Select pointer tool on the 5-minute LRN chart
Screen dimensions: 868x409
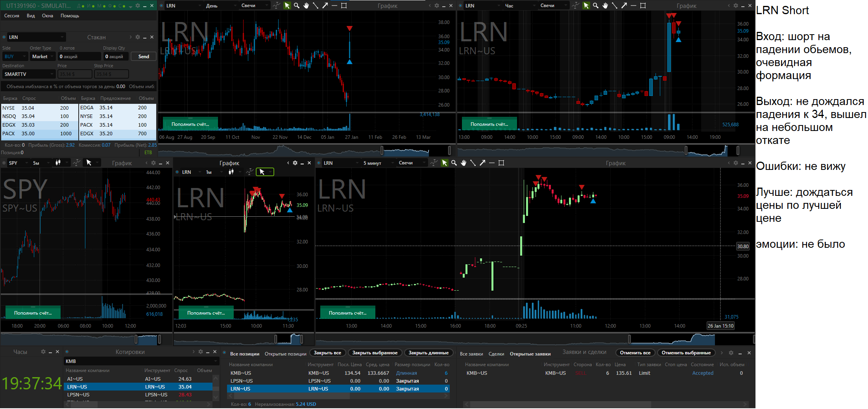pos(445,163)
